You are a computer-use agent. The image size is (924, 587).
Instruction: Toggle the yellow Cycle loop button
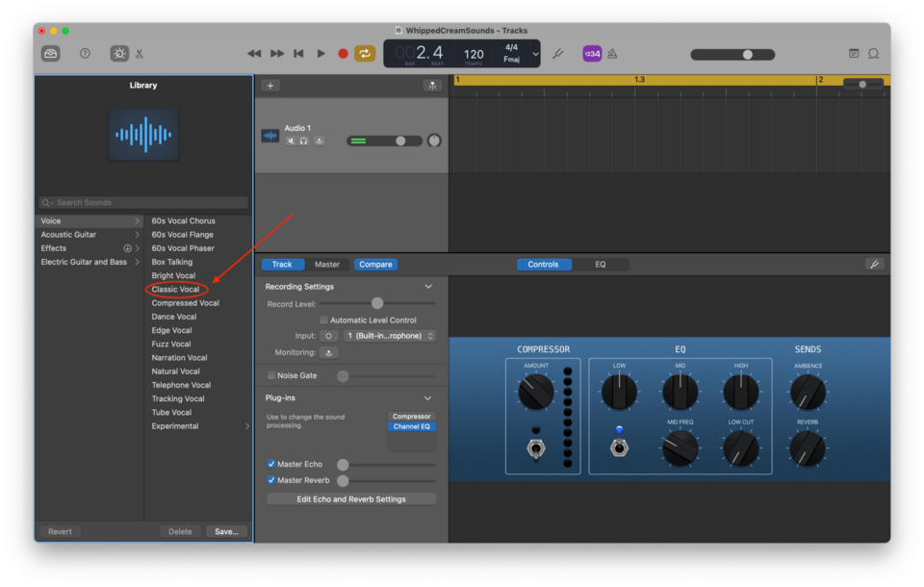tap(365, 54)
